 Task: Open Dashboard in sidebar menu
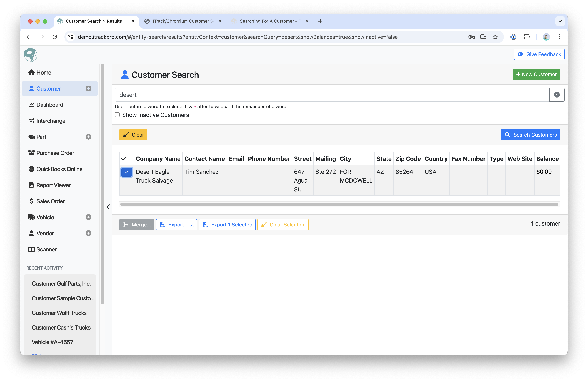[x=50, y=105]
